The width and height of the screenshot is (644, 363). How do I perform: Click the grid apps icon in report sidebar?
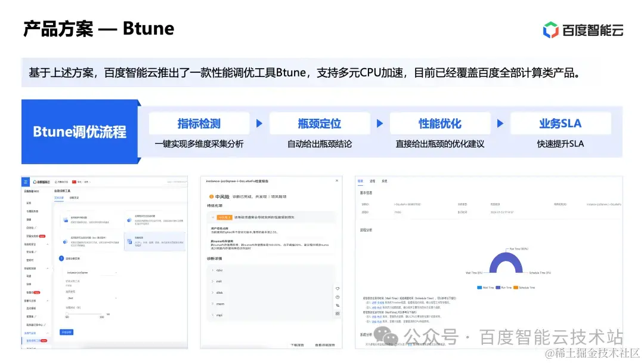pos(338,313)
